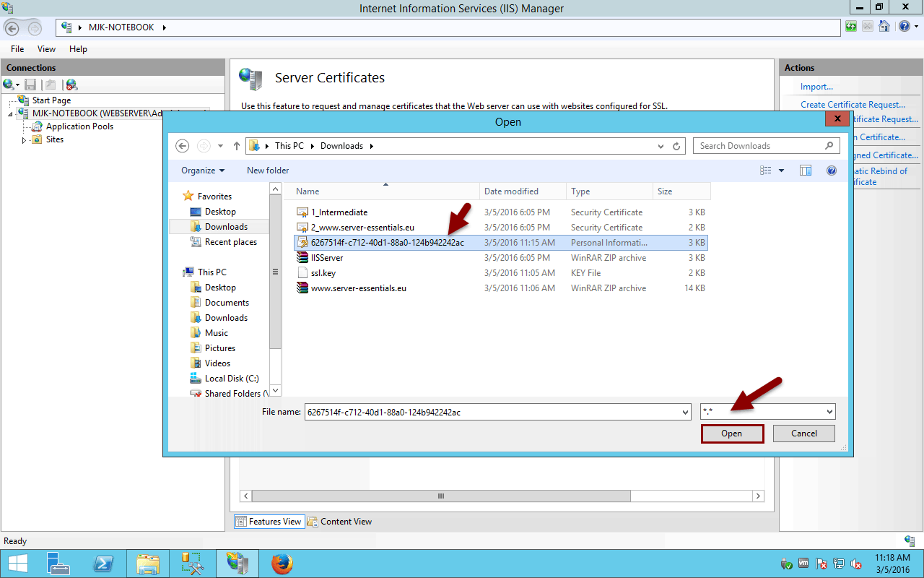The image size is (924, 578).
Task: Select Downloads under Favorites
Action: [226, 227]
